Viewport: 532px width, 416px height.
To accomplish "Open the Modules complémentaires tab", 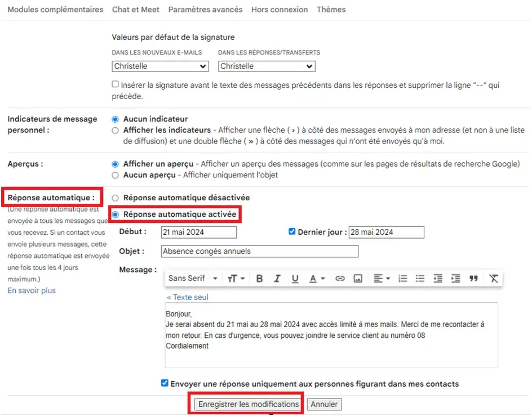I will point(55,10).
